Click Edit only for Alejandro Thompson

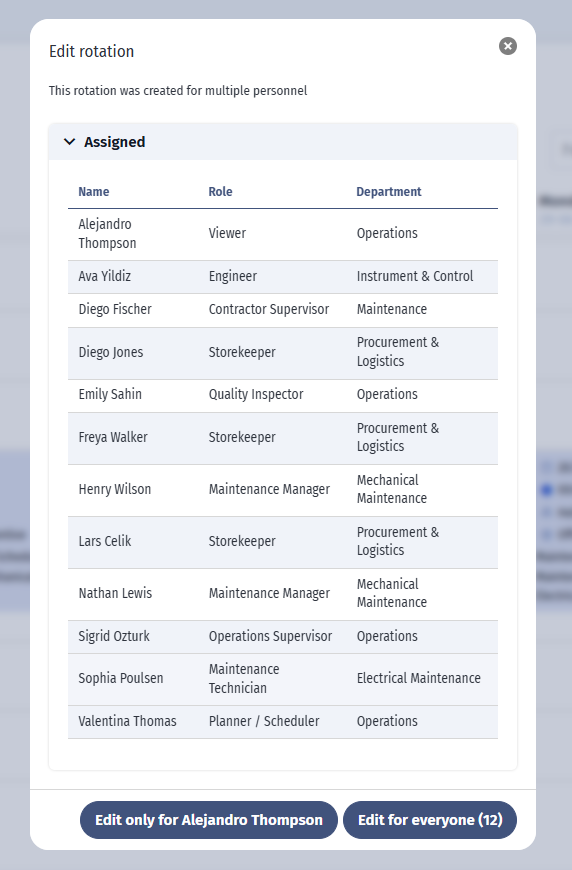coord(209,820)
